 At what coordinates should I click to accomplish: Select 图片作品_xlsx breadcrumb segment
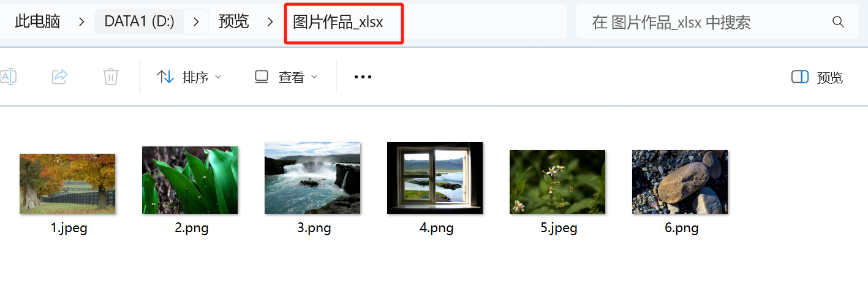click(338, 22)
